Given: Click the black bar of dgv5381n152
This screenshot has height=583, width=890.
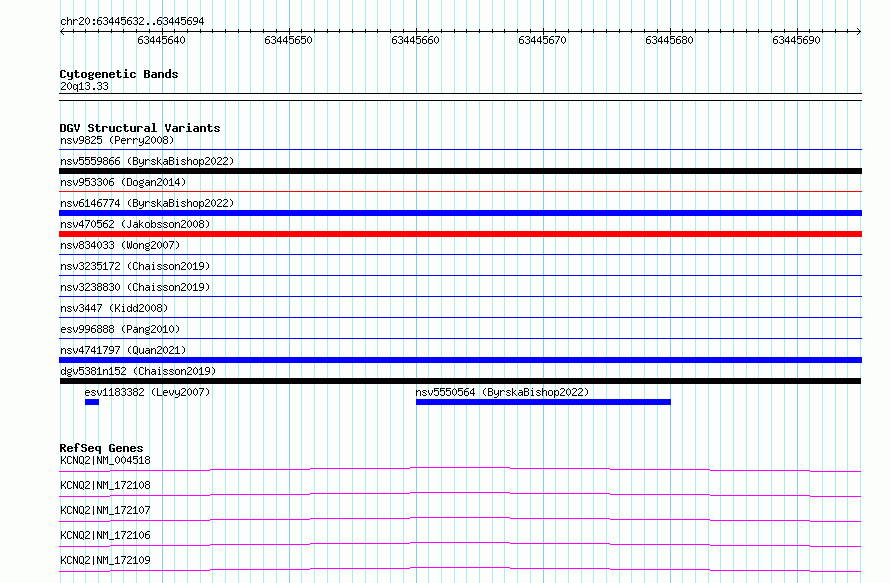Looking at the screenshot, I should click(460, 381).
